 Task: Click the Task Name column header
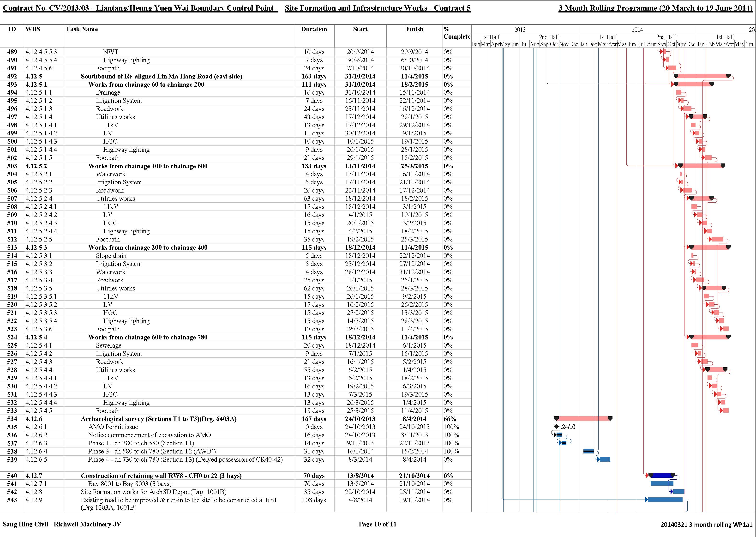[82, 29]
